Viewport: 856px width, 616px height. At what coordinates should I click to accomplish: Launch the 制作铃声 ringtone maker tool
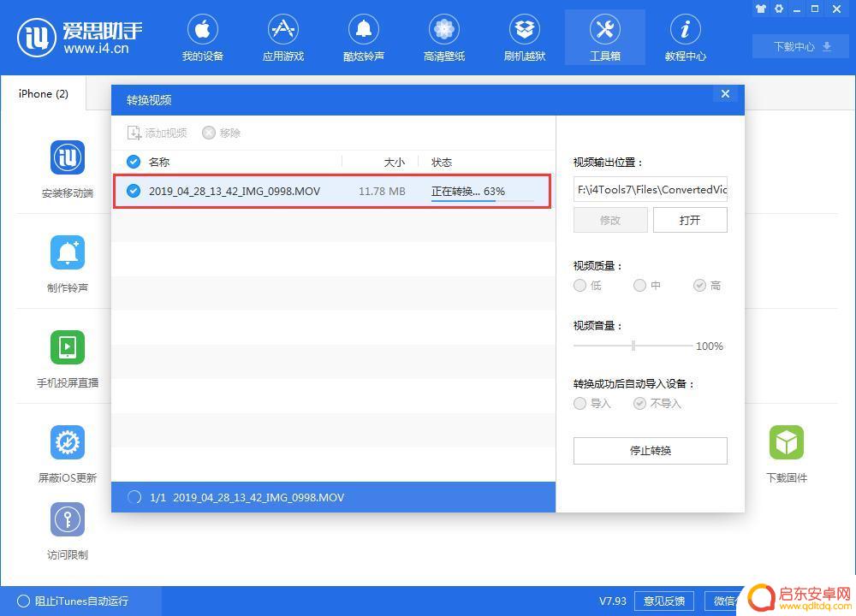pyautogui.click(x=67, y=264)
